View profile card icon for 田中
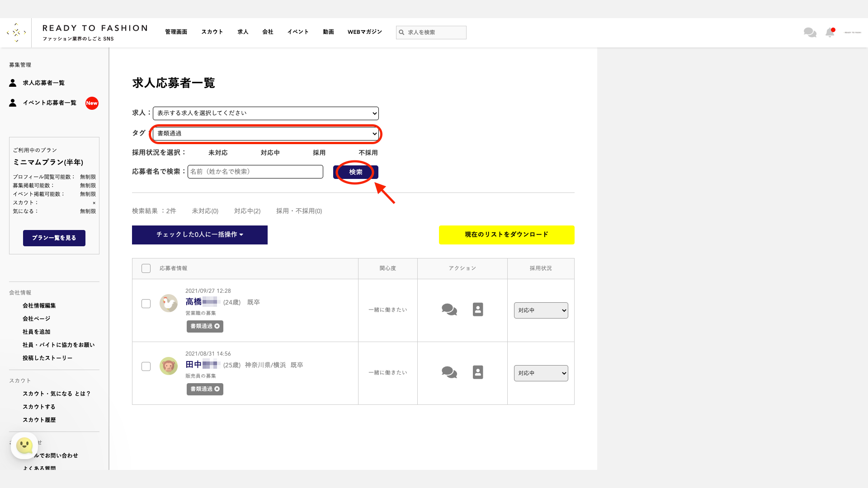This screenshot has width=868, height=488. tap(478, 372)
